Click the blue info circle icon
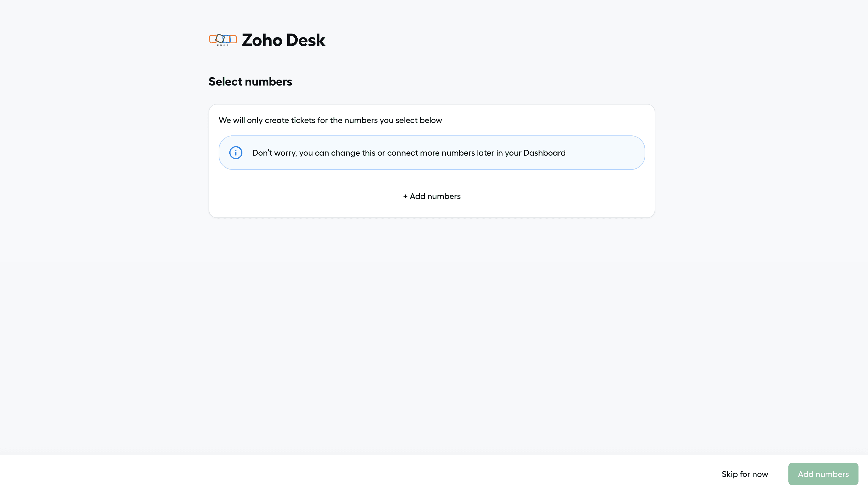Image resolution: width=868 pixels, height=490 pixels. click(x=236, y=153)
